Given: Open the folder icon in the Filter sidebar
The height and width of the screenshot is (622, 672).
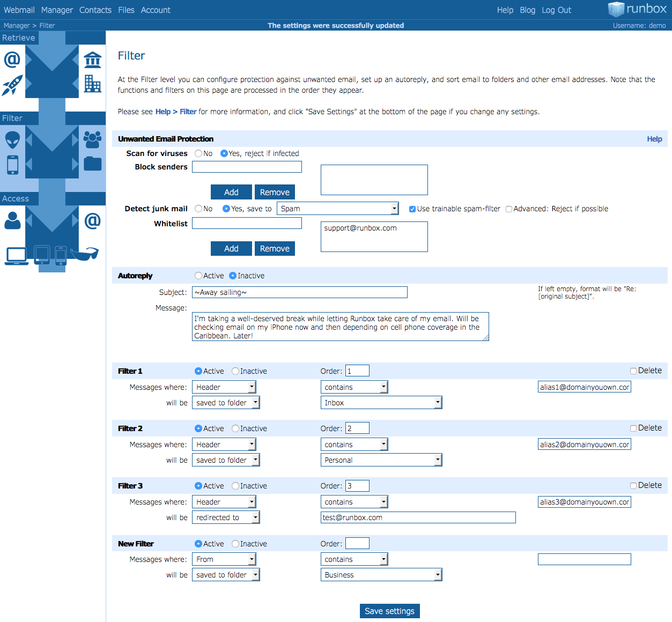Looking at the screenshot, I should click(x=93, y=164).
